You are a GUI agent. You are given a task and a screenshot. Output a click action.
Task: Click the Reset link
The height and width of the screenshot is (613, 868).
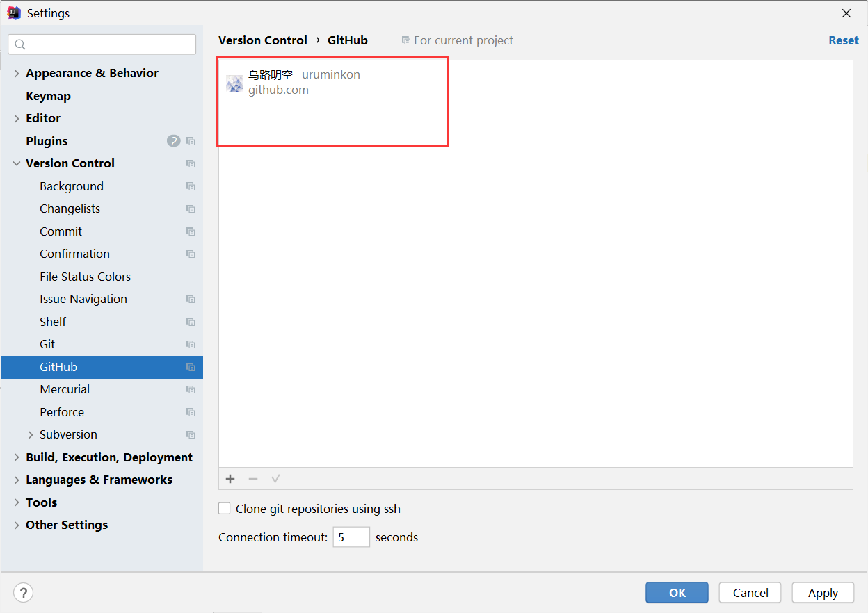click(x=844, y=40)
